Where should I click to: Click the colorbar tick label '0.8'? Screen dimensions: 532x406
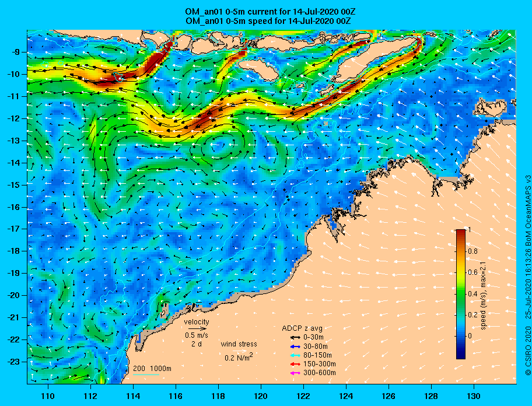click(x=473, y=251)
